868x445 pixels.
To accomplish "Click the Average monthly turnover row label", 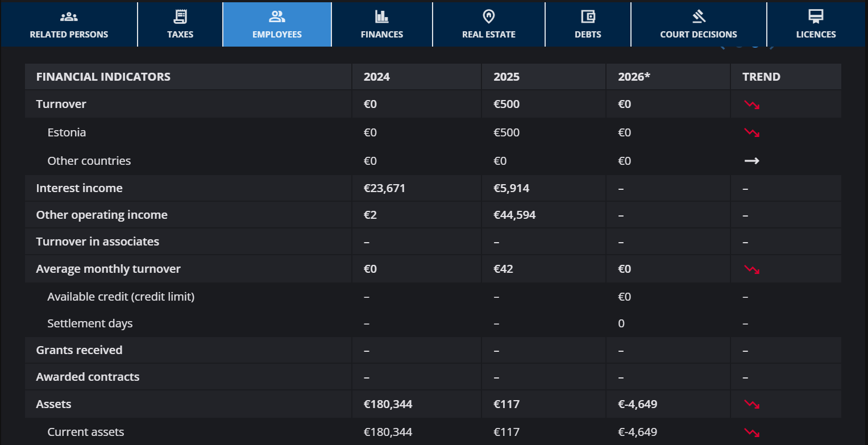I will click(108, 269).
